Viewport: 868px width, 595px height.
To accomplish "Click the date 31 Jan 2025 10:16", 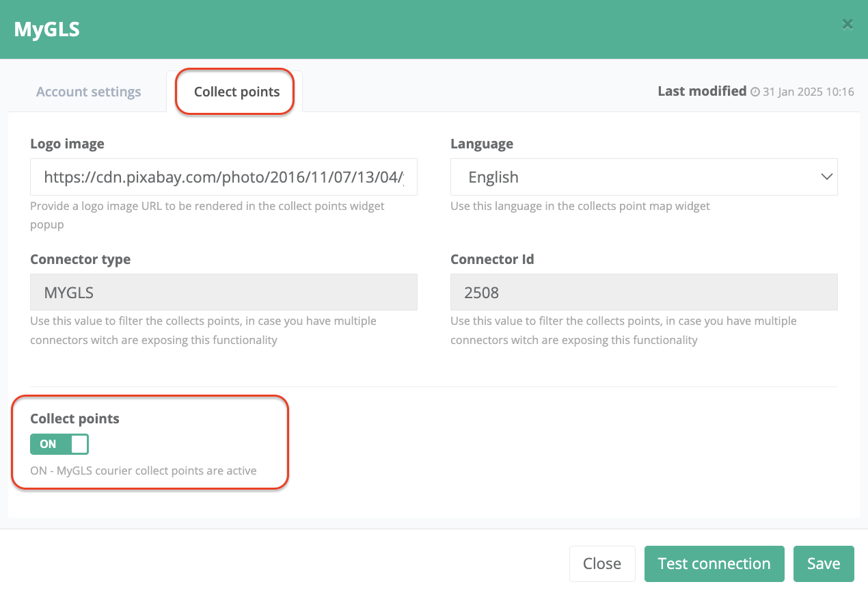I will point(809,92).
